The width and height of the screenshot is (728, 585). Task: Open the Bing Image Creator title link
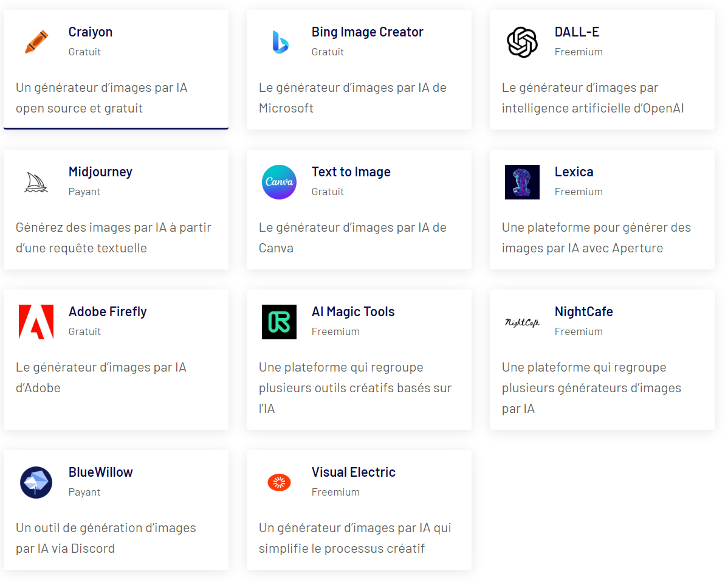click(367, 32)
